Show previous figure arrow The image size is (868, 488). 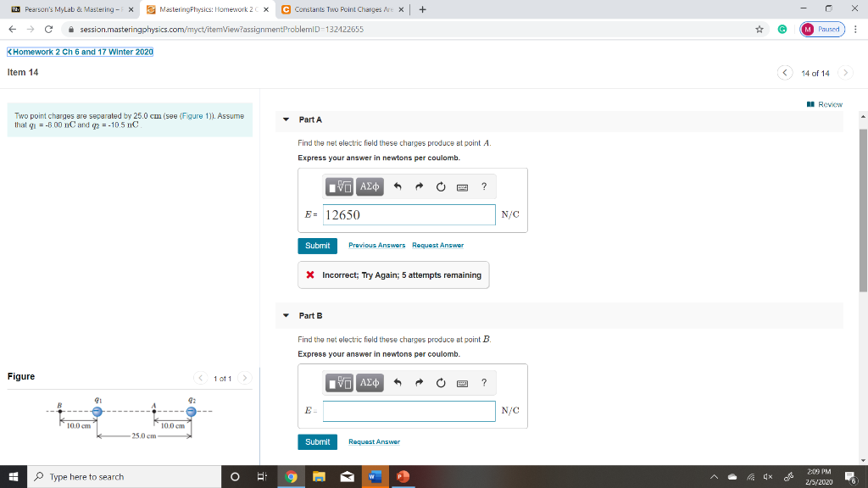pos(200,378)
